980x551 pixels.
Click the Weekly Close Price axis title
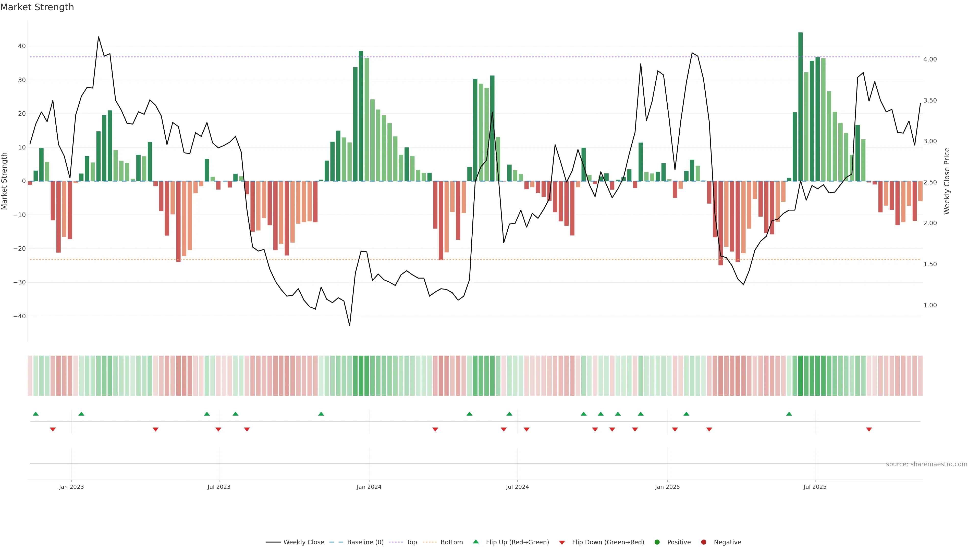tap(947, 181)
